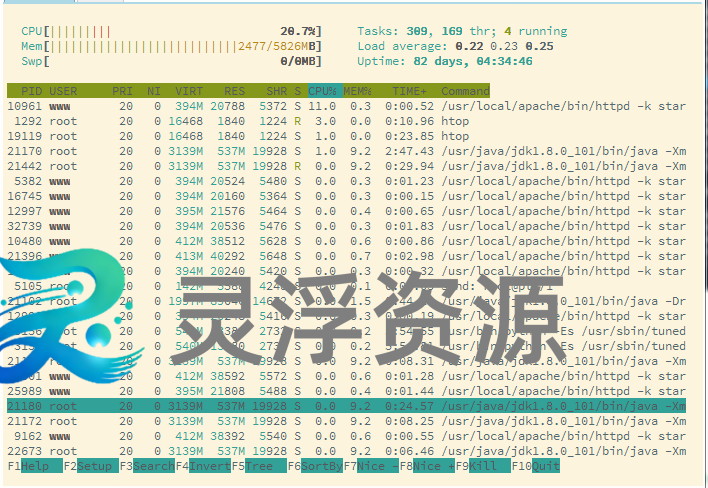Sort by the PID column header
Viewport: 708px width, 488px height.
pyautogui.click(x=31, y=91)
